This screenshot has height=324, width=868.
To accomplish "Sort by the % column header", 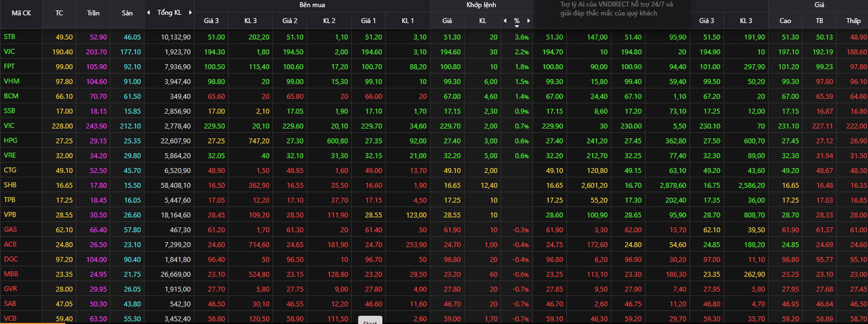I will 516,21.
